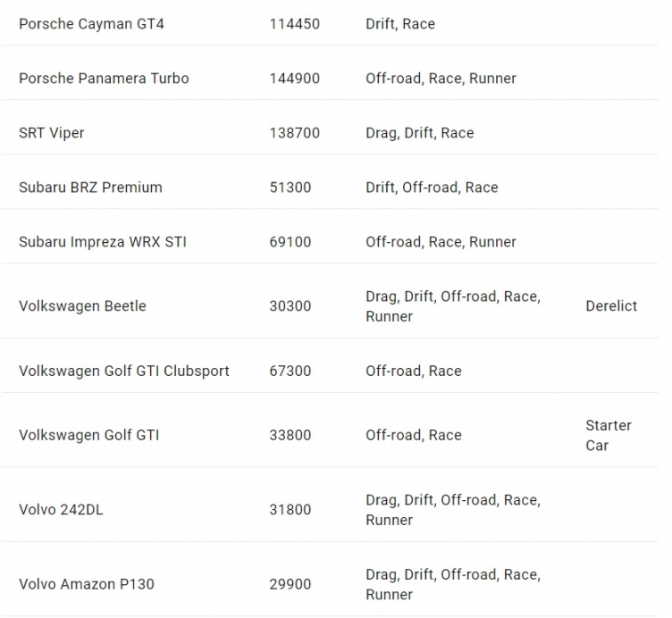Click the SRT Viper Drag, Drift, Race types

(x=420, y=133)
